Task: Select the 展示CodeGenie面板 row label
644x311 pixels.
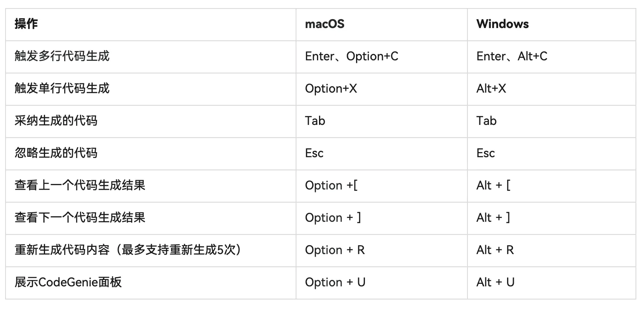Action: pos(68,282)
